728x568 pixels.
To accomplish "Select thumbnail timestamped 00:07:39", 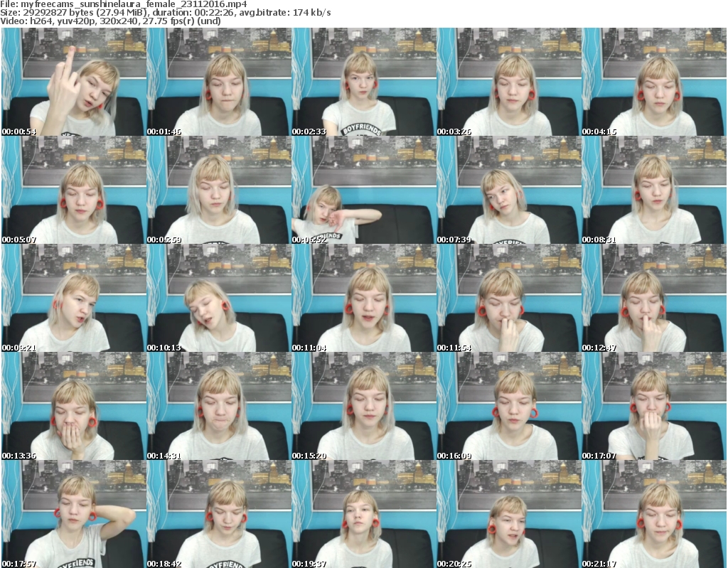I will click(509, 190).
